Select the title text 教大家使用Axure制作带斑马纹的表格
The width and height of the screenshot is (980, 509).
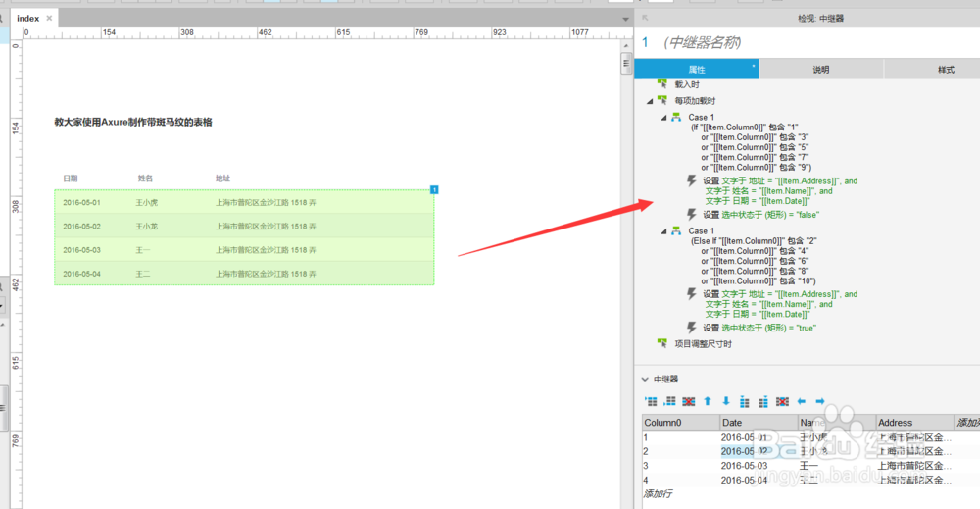click(x=133, y=122)
